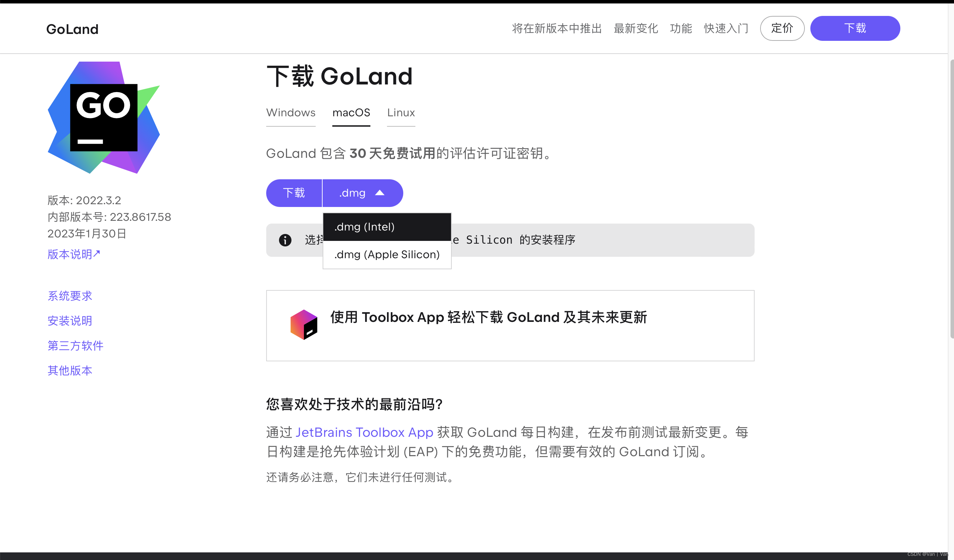Viewport: 954px width, 560px height.
Task: Click the 您喜欢处于技术的最前沿吗? heading
Action: pyautogui.click(x=354, y=404)
